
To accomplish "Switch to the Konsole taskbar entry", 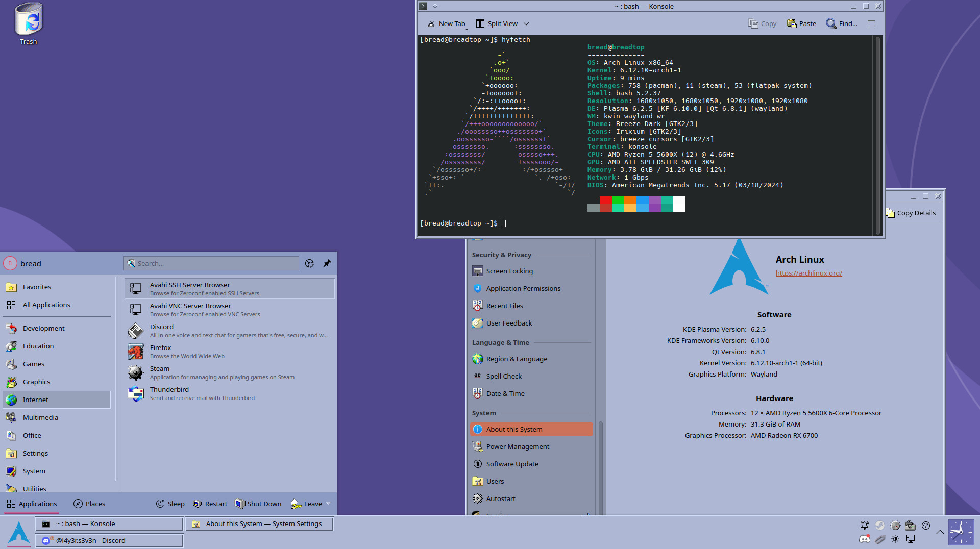I will click(109, 523).
